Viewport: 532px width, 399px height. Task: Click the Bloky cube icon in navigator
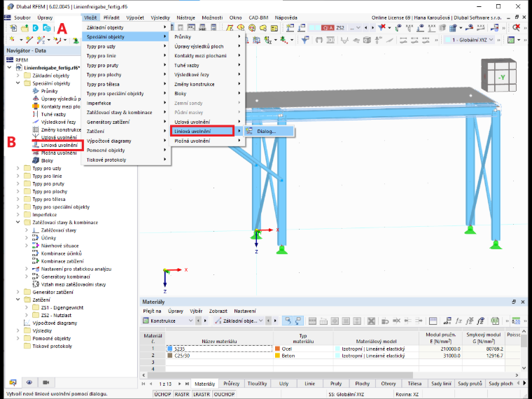pyautogui.click(x=36, y=160)
